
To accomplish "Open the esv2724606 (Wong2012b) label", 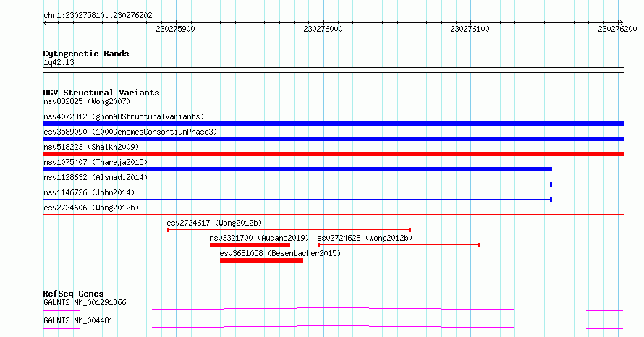I will click(91, 208).
